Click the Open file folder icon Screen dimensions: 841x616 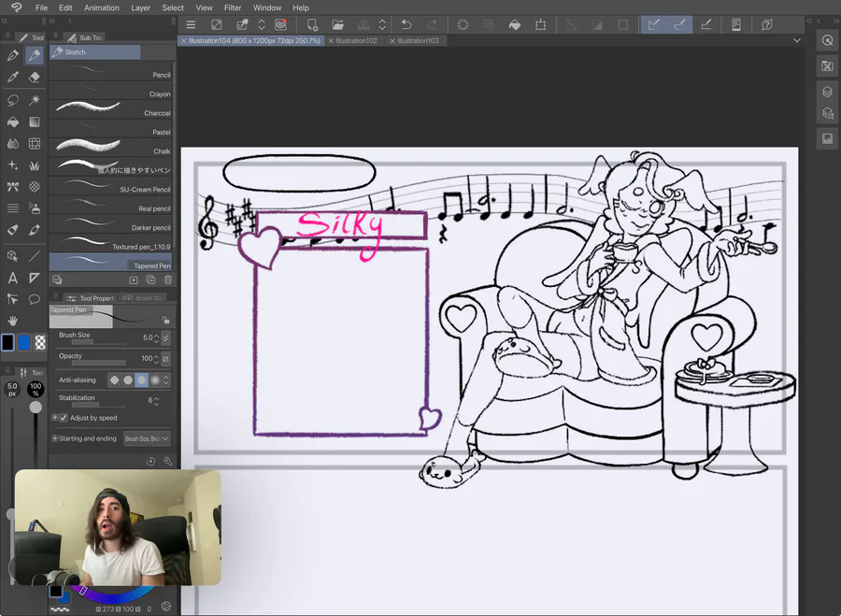[337, 24]
